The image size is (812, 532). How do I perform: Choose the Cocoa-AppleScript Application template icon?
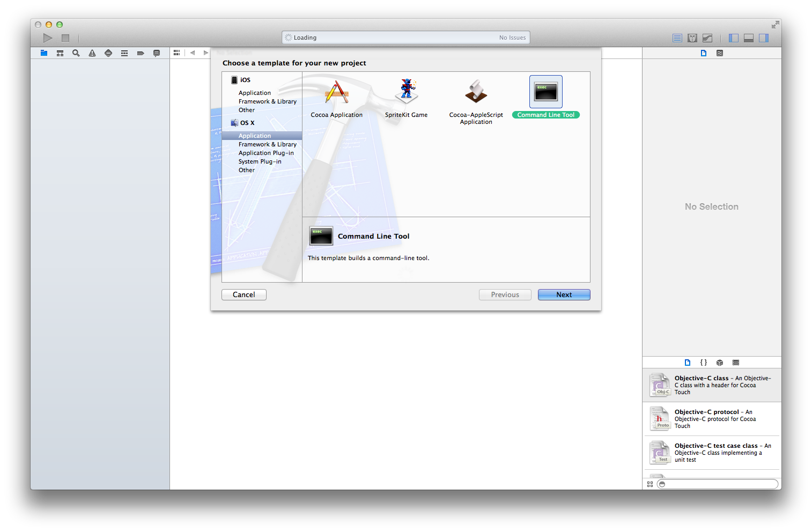[476, 91]
